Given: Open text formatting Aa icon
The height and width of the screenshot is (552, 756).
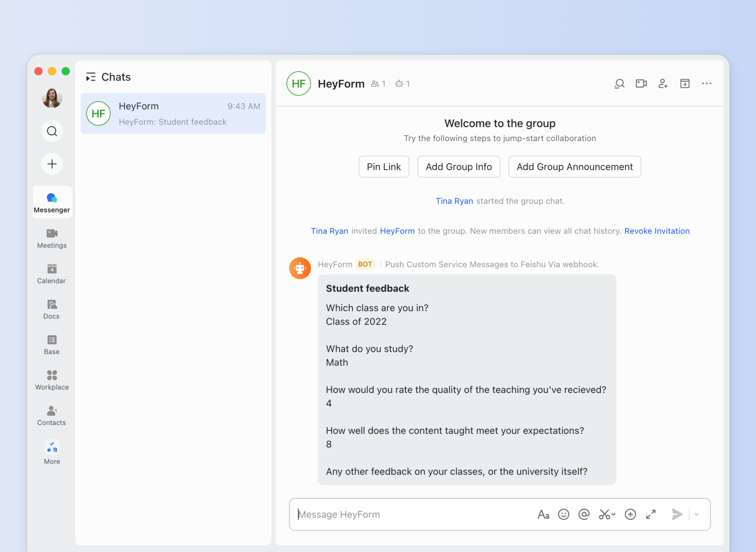Looking at the screenshot, I should click(x=543, y=514).
